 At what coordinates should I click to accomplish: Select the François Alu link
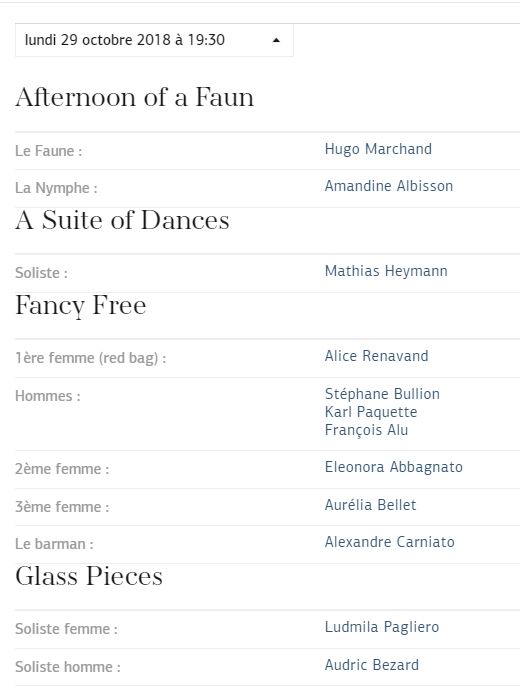[x=366, y=430]
